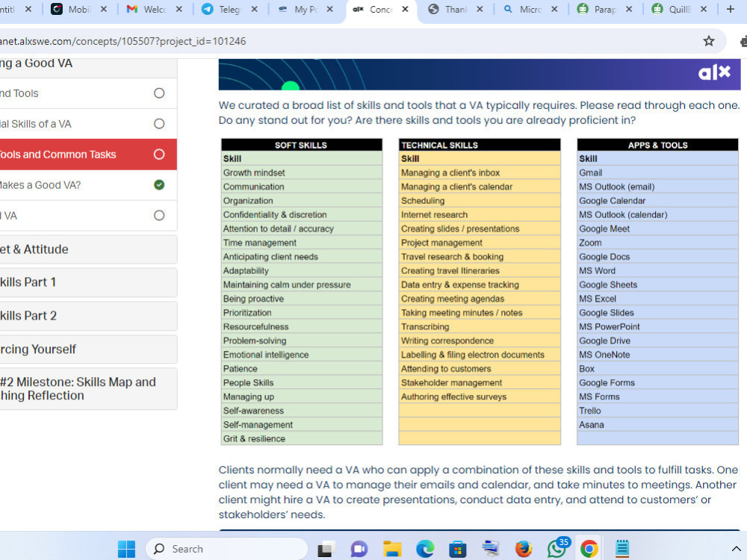Open the Telegram browser tab

[x=222, y=9]
